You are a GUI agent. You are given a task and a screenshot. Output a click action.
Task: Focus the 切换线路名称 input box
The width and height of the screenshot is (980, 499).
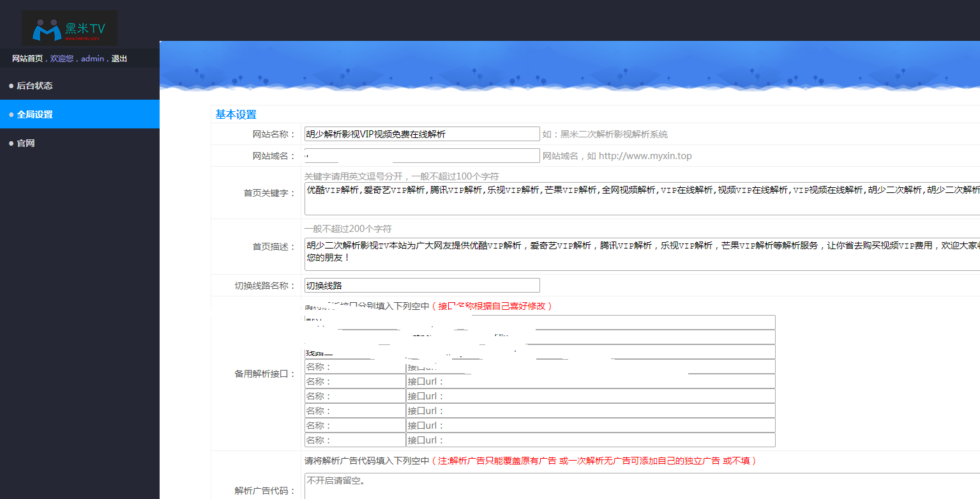(x=421, y=286)
